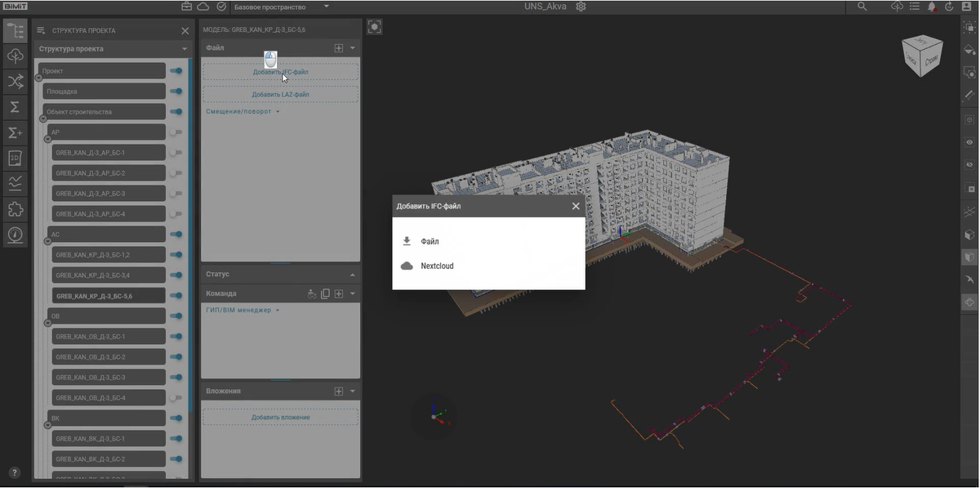Open the cloud upload sidebar tool
The width and height of the screenshot is (980, 488).
(x=15, y=56)
